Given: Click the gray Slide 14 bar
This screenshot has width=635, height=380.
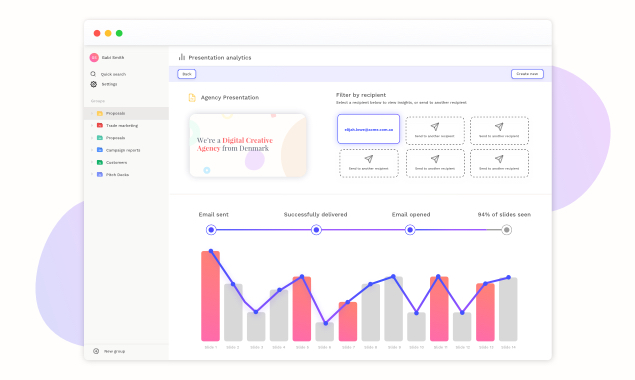Looking at the screenshot, I should 508,309.
